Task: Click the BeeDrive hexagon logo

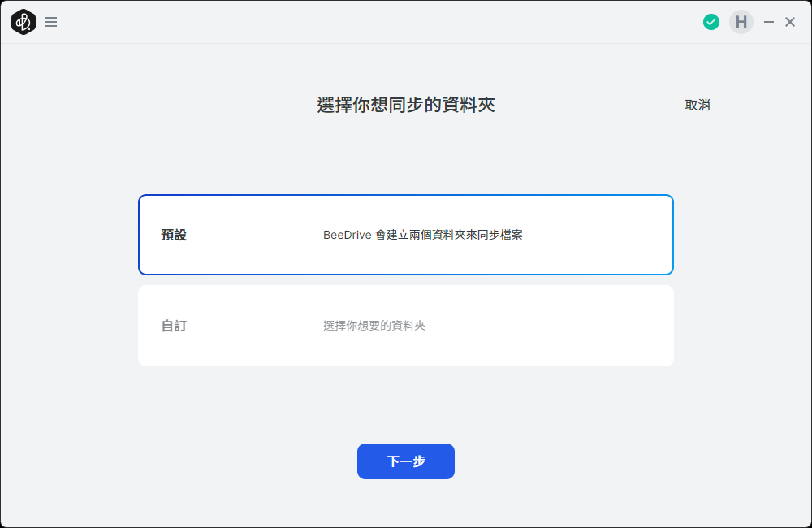Action: tap(24, 22)
